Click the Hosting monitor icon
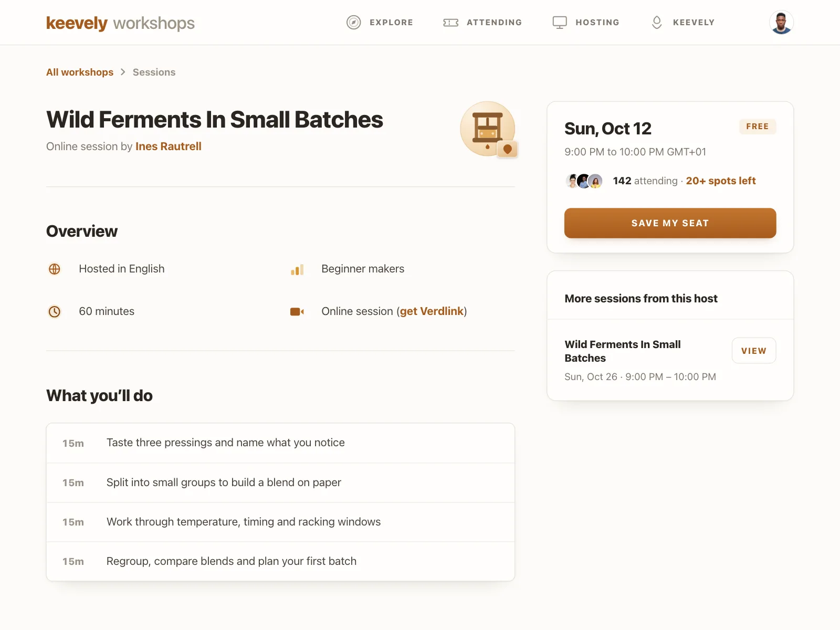Image resolution: width=840 pixels, height=630 pixels. tap(560, 23)
